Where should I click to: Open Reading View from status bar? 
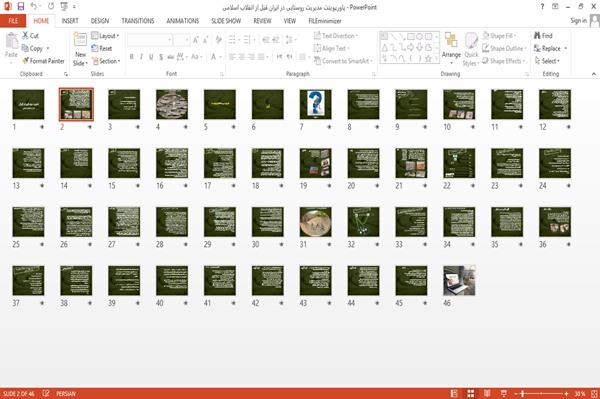tap(487, 393)
